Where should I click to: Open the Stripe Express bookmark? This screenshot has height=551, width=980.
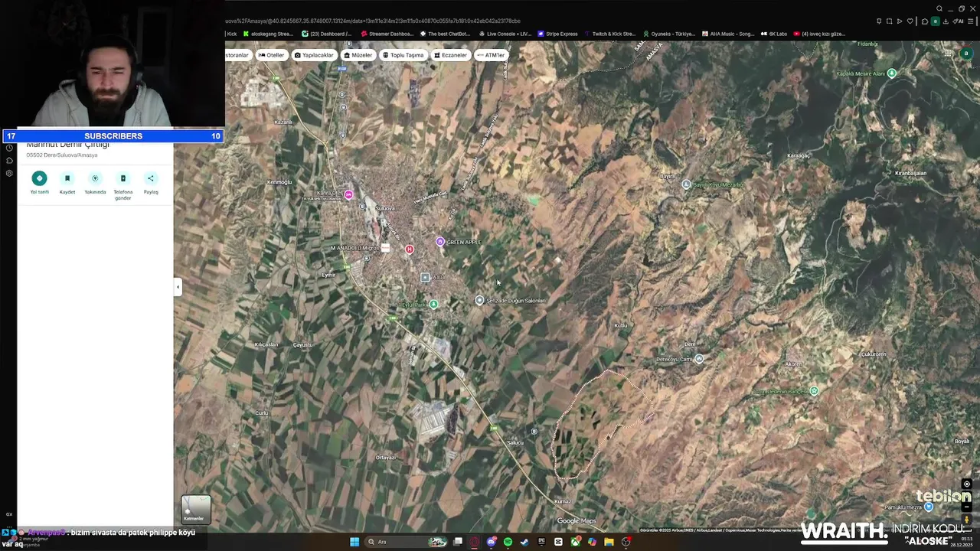coord(557,34)
